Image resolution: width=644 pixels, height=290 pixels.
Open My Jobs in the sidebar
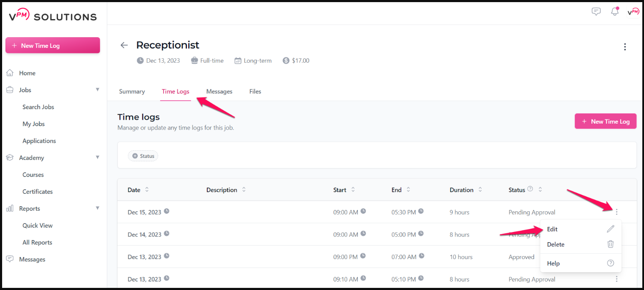point(33,124)
